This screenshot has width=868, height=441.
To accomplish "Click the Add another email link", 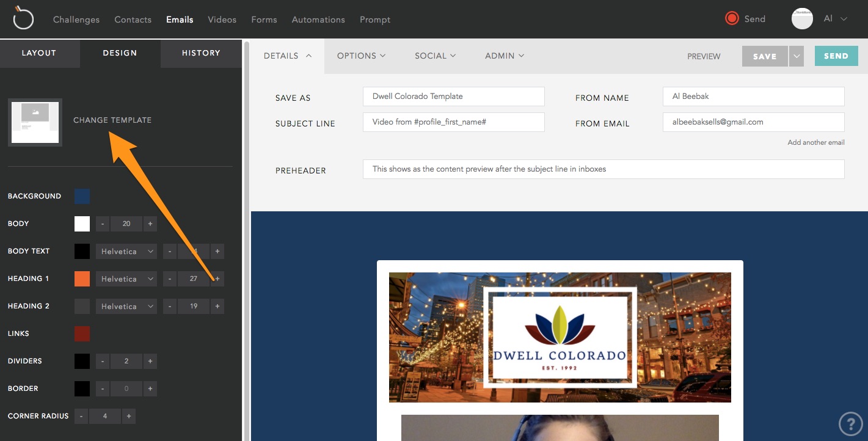I will tap(816, 142).
